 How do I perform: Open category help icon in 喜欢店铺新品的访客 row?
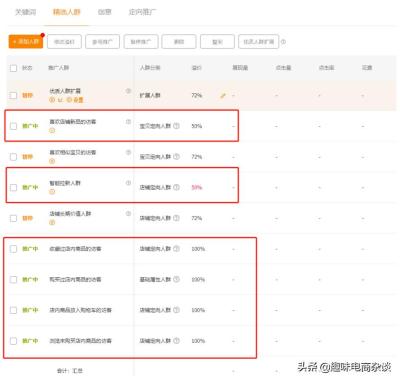click(176, 126)
